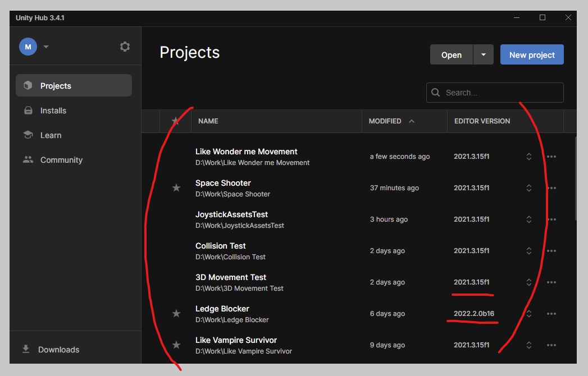Image resolution: width=588 pixels, height=376 pixels.
Task: Close the Unity Hub window
Action: (568, 17)
